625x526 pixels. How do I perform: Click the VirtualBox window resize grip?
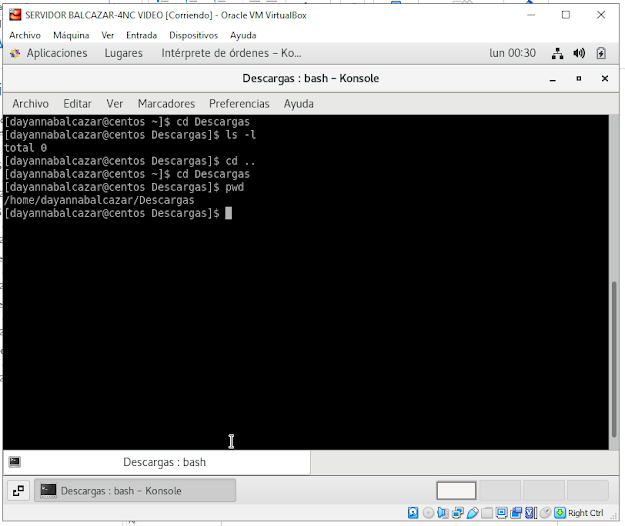click(616, 516)
